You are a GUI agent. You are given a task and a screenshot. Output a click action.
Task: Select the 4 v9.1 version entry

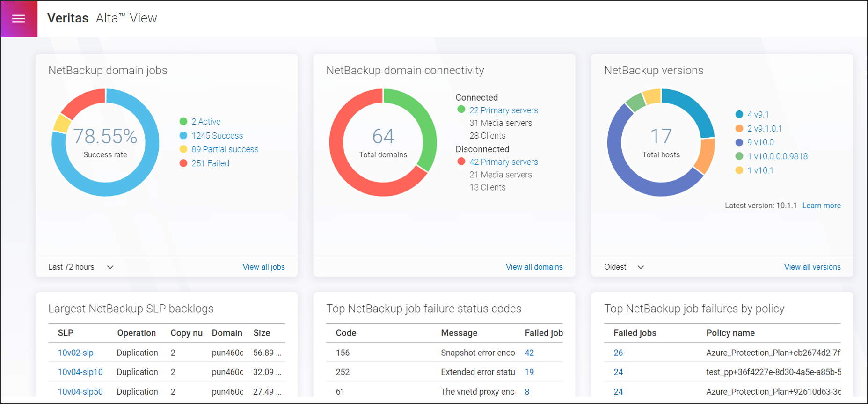[758, 115]
